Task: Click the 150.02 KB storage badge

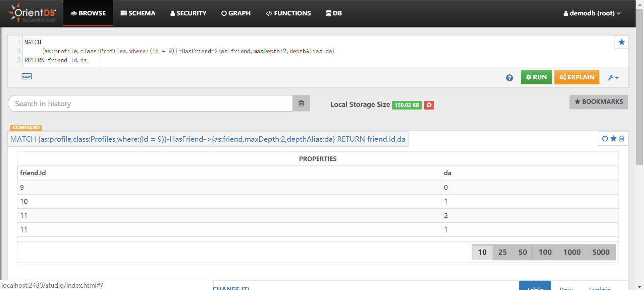Action: pos(407,105)
